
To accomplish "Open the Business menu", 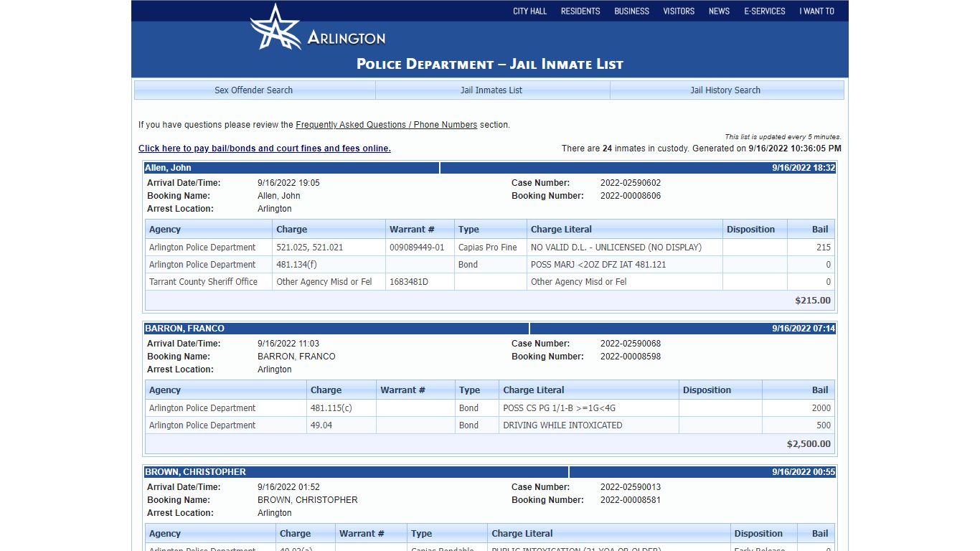I will coord(631,11).
